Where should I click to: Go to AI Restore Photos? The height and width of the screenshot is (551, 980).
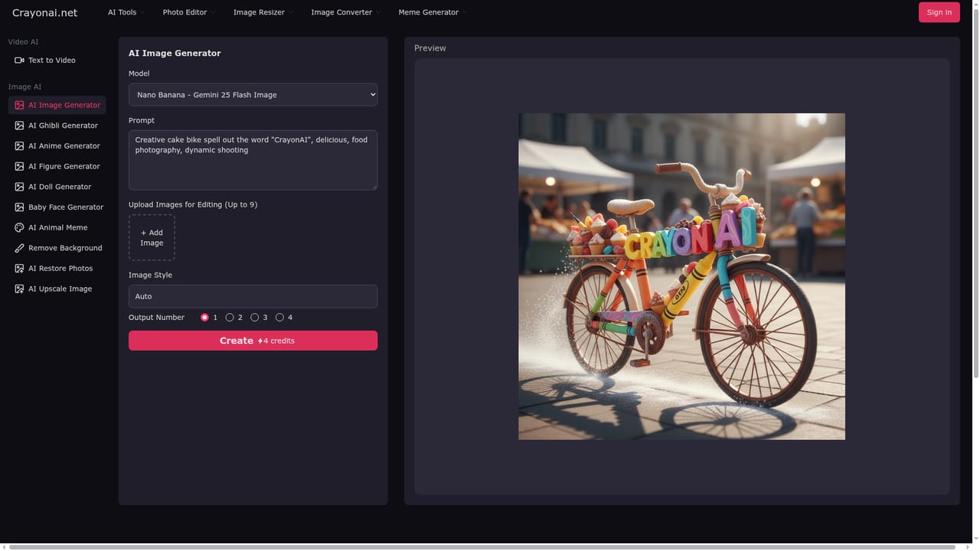[x=57, y=269]
